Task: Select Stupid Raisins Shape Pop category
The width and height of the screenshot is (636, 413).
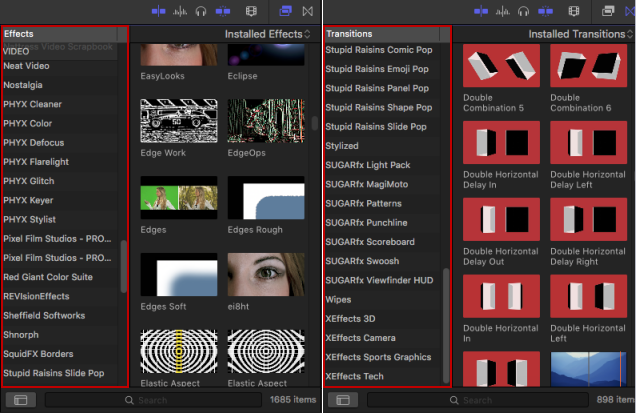Action: [x=382, y=108]
